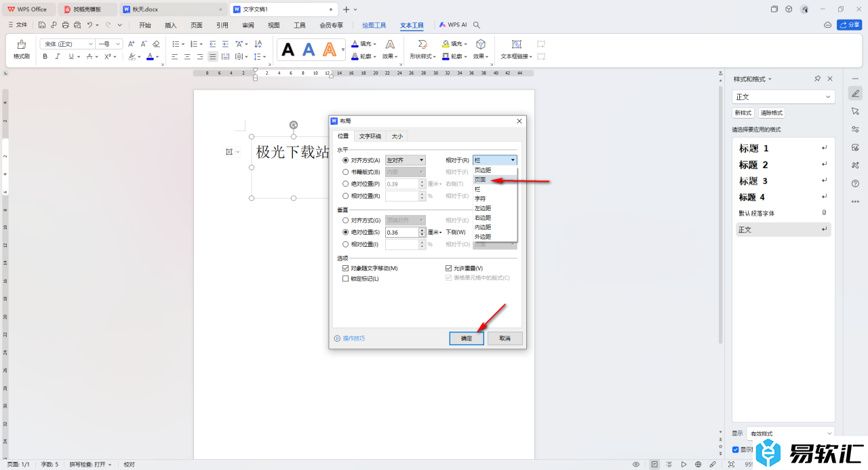Click the help question mark sidebar icon
868x470 pixels.
[855, 183]
